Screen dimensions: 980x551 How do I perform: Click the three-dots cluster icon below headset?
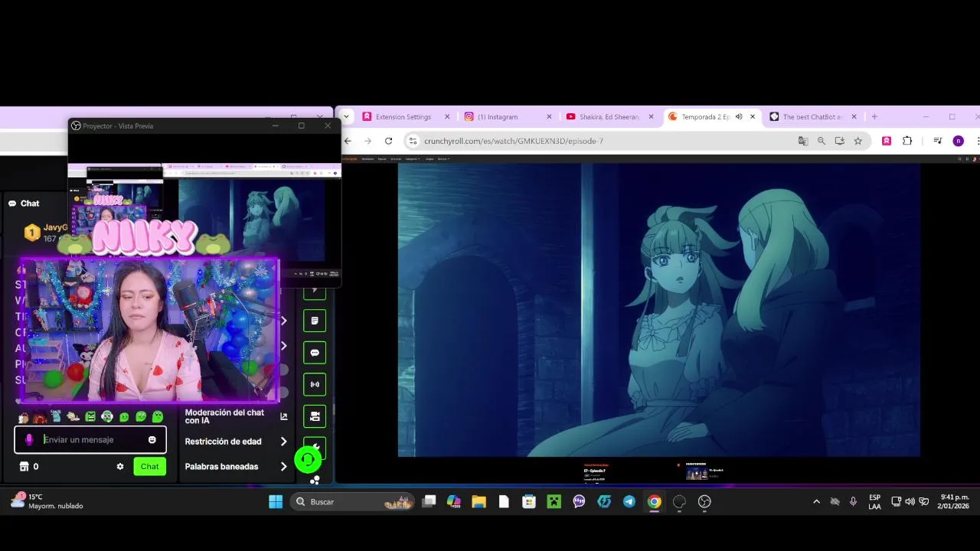(315, 480)
